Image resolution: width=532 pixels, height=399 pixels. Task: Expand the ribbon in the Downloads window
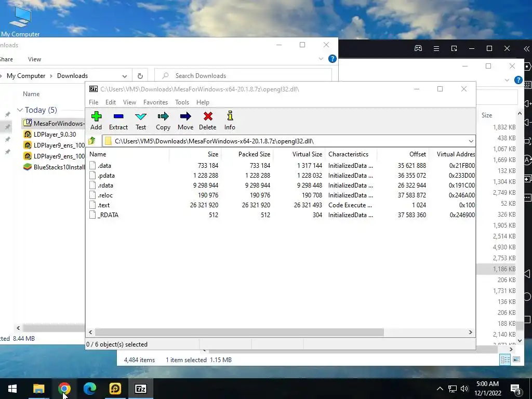point(321,59)
